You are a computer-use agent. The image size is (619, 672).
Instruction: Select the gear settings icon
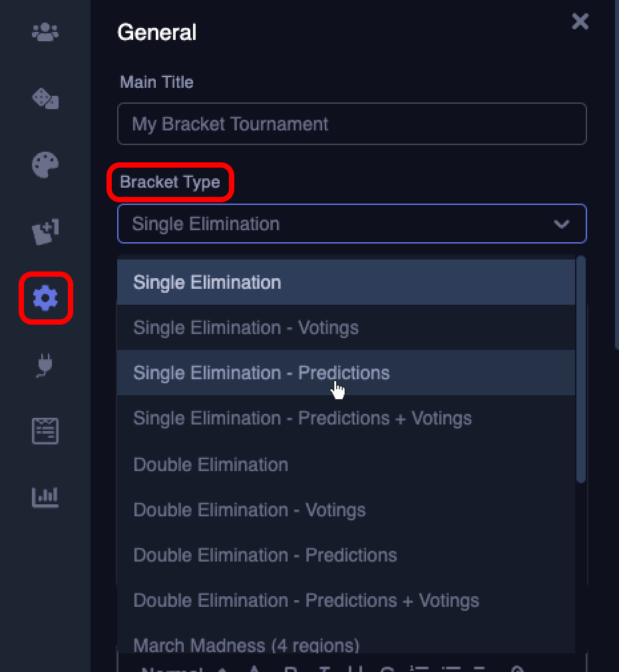tap(45, 298)
